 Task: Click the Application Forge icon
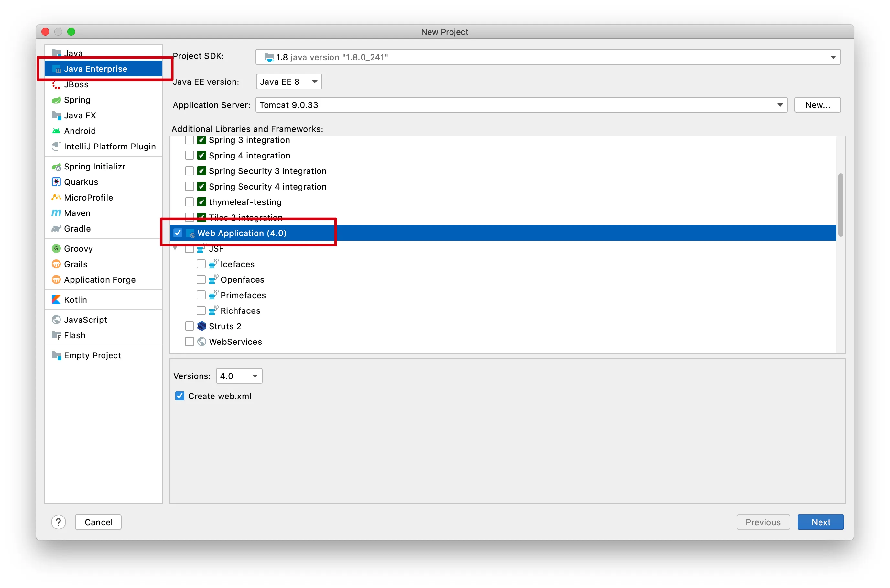[x=56, y=280]
